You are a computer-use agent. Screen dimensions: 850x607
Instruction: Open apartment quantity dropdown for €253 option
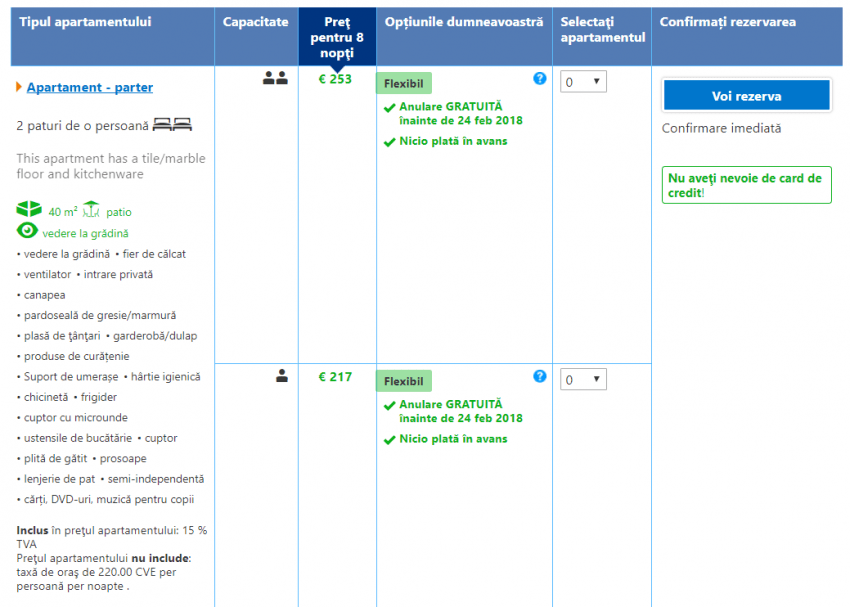(583, 82)
